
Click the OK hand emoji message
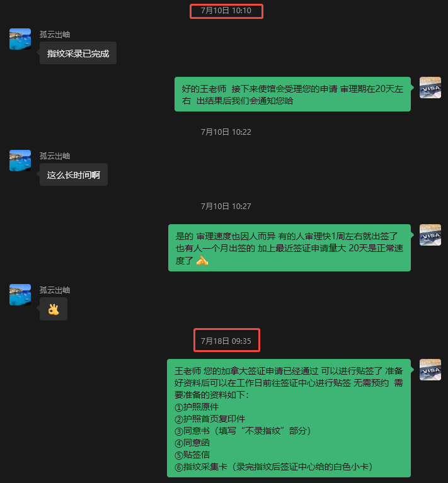pyautogui.click(x=54, y=309)
